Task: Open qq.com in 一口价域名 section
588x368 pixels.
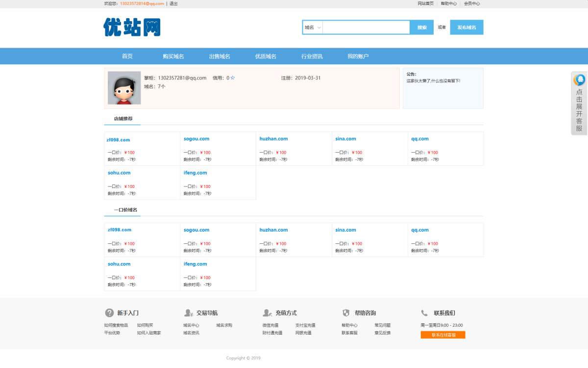Action: point(420,230)
